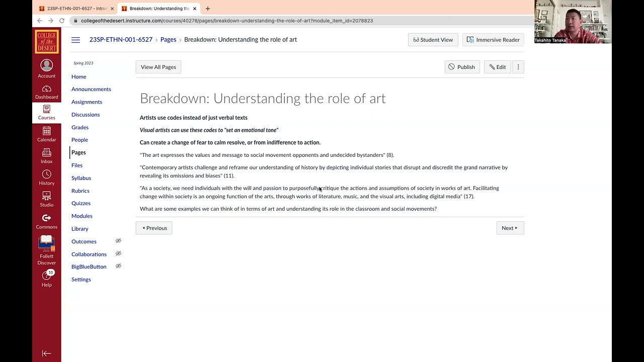
Task: Open Library in course navigation
Action: pyautogui.click(x=80, y=229)
